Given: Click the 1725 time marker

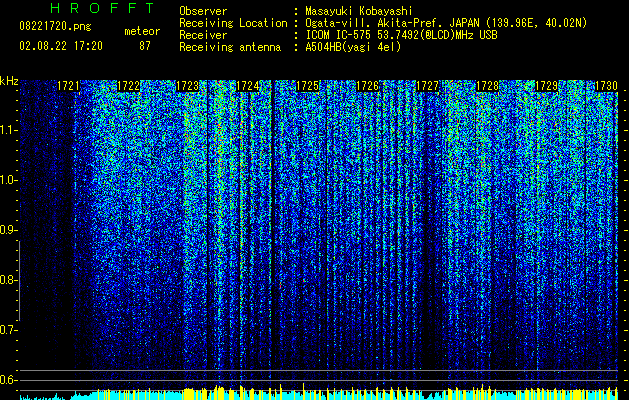Looking at the screenshot, I should click(307, 86).
